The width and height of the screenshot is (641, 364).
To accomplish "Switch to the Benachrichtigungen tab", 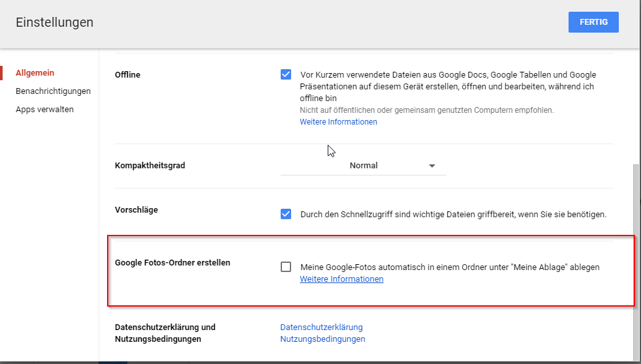I will [x=53, y=91].
